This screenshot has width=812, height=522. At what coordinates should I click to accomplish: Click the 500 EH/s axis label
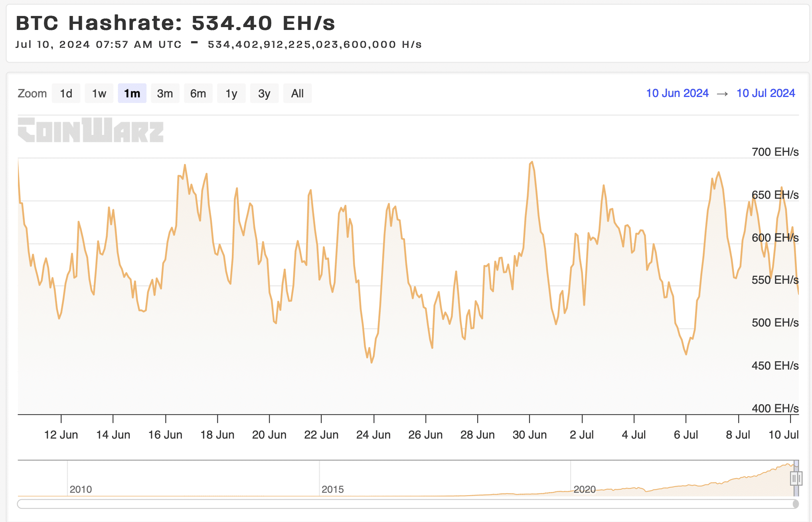(x=775, y=322)
